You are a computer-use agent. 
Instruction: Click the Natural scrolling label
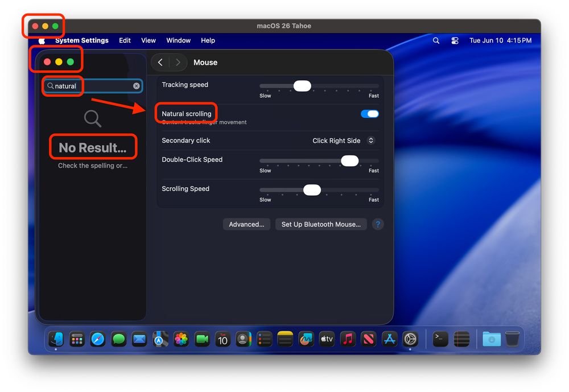tap(187, 114)
